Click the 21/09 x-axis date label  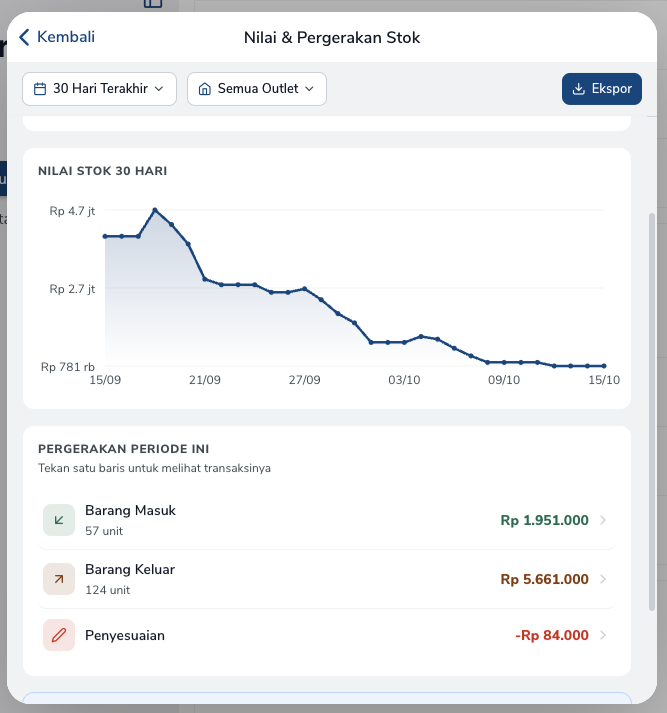coord(205,380)
